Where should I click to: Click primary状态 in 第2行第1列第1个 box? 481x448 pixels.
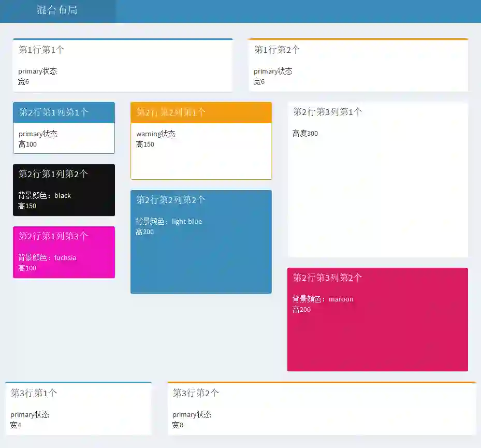[x=38, y=134]
